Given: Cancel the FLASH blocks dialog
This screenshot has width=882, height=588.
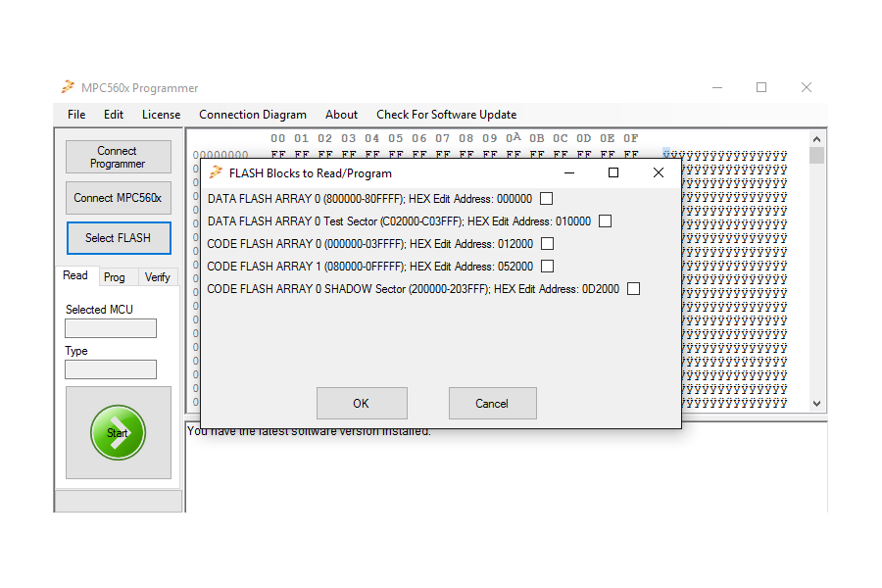Looking at the screenshot, I should coord(492,403).
